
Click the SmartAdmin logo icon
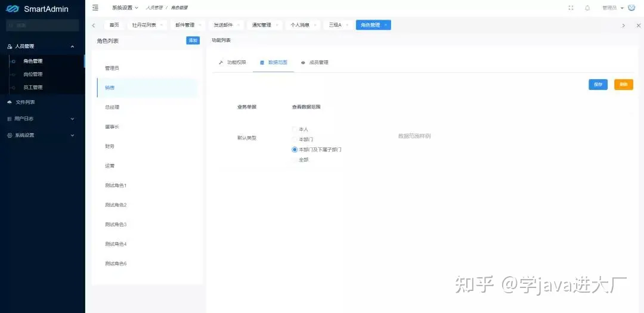13,8
